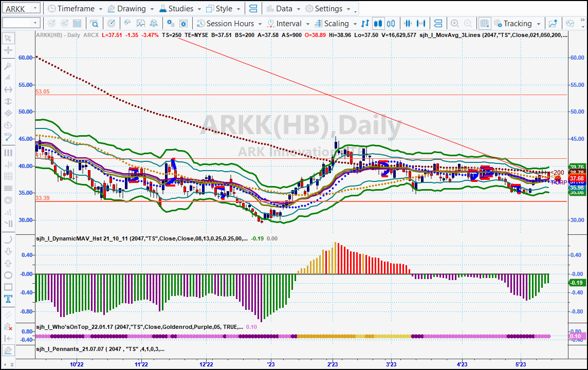This screenshot has width=588, height=370.
Task: Toggle the heartbeat monitor icon
Action: (x=570, y=24)
